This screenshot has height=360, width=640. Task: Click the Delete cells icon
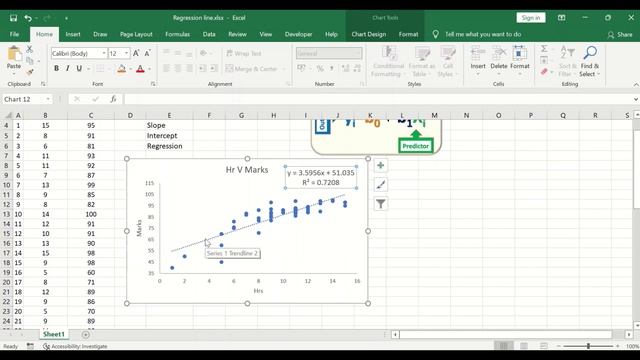[x=498, y=53]
